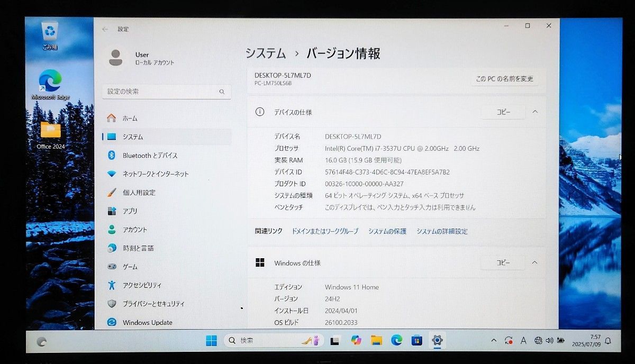Open Windows Update in the sidebar
Viewport: 635px width, 364px height.
coord(147,323)
